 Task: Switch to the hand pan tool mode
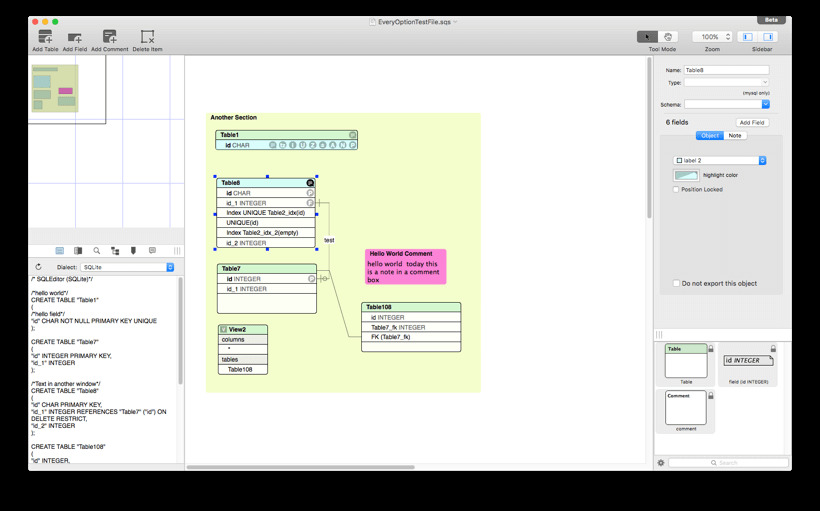click(x=668, y=37)
